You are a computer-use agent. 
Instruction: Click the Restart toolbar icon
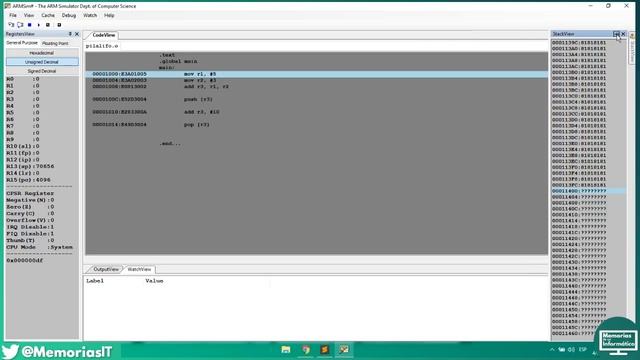coord(48,25)
